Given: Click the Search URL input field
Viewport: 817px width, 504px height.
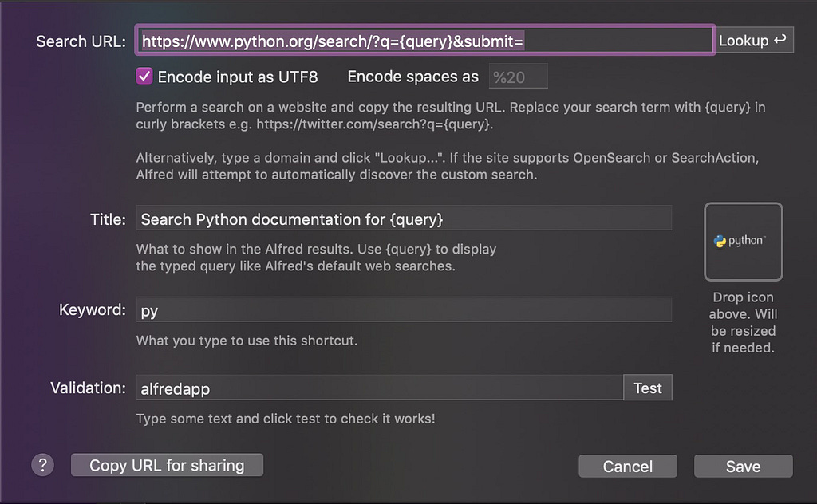Looking at the screenshot, I should (424, 40).
